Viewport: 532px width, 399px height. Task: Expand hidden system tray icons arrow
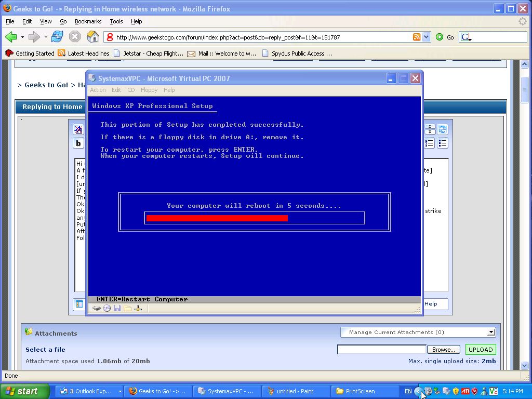click(418, 391)
